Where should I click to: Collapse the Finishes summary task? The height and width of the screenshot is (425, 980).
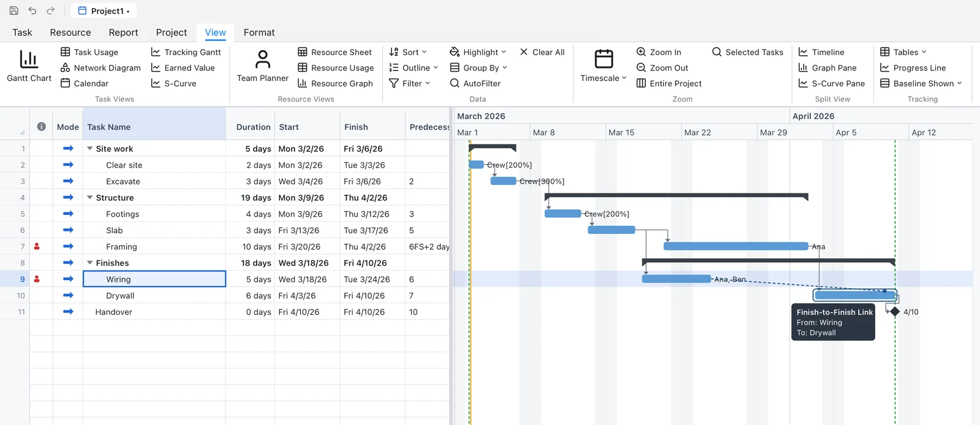point(90,263)
